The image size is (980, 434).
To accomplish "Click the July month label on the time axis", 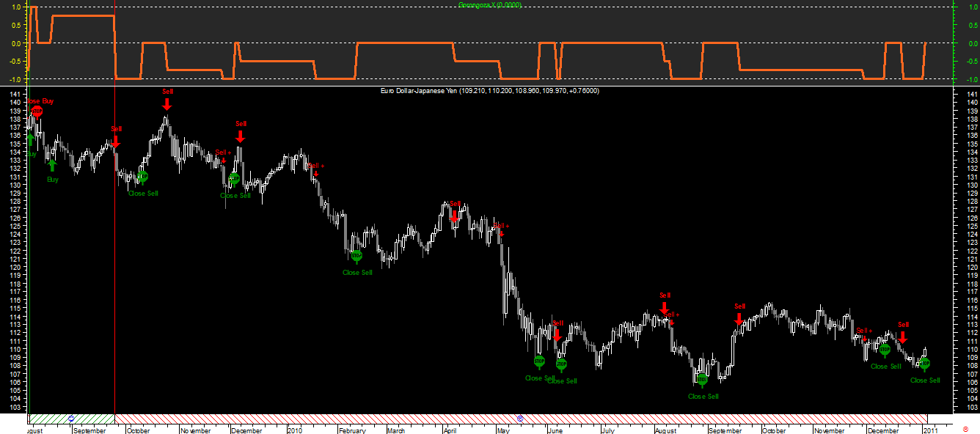I will pos(608,431).
